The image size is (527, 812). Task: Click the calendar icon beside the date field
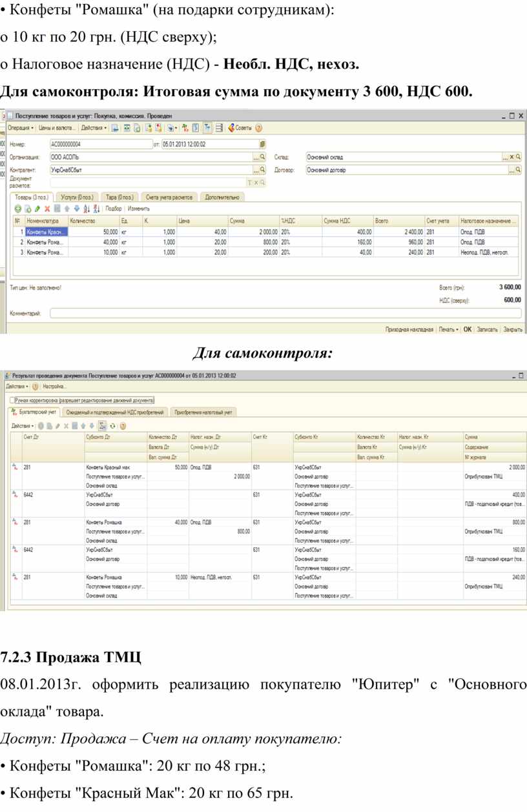262,144
